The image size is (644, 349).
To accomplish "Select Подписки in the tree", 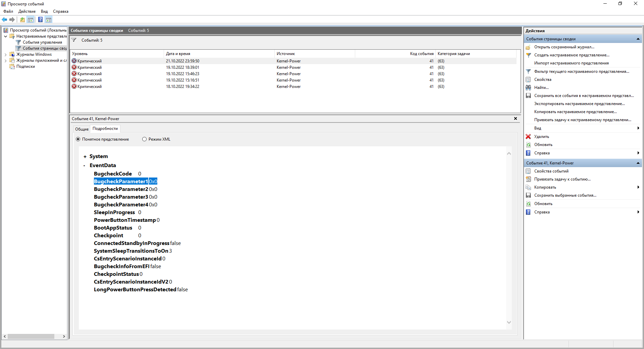I will tap(25, 66).
